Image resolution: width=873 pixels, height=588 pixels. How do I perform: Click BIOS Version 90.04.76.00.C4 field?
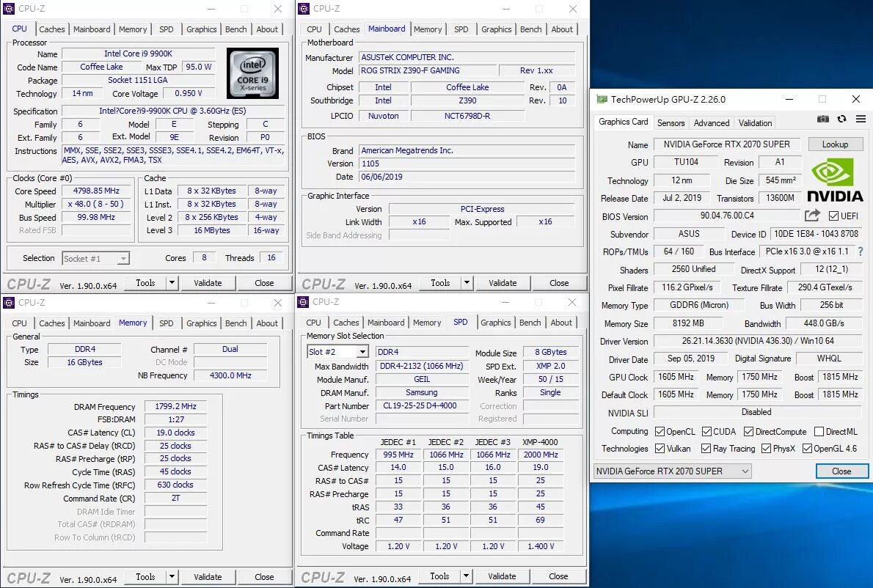coord(727,216)
